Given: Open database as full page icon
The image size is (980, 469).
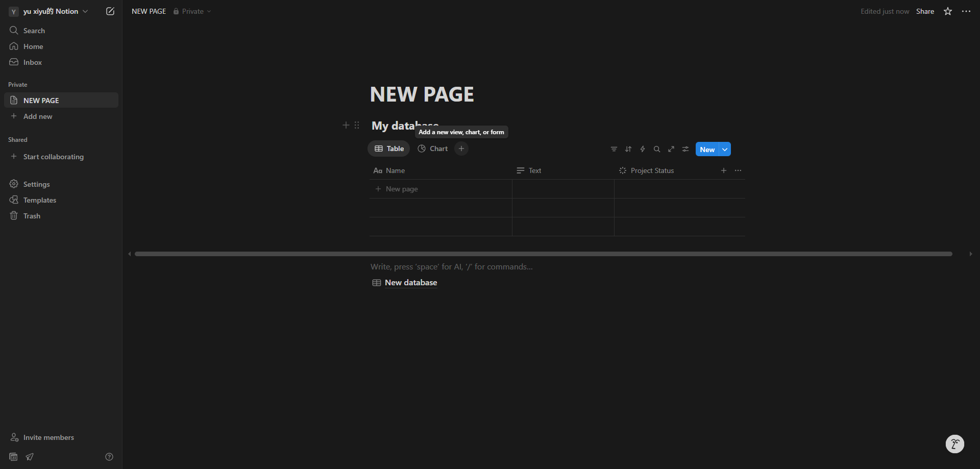Looking at the screenshot, I should coord(671,149).
